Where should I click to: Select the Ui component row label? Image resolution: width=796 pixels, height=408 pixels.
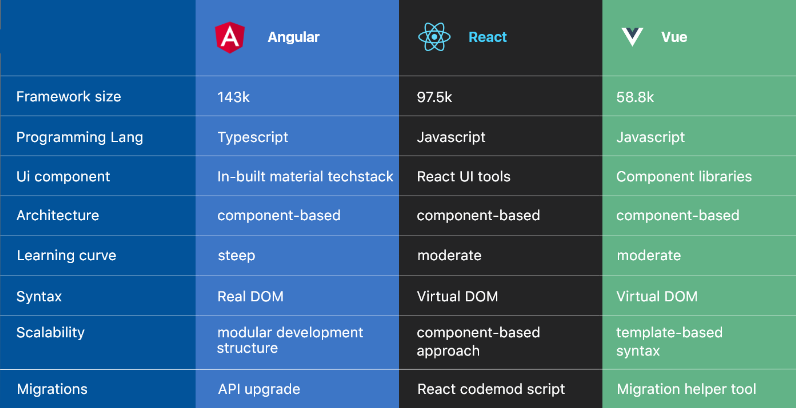(x=63, y=177)
